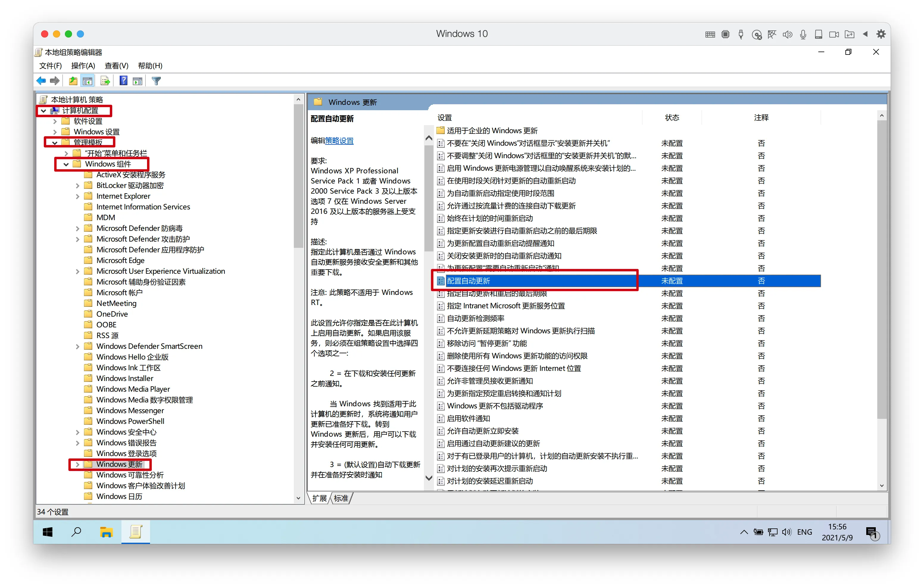
Task: Click the keyboard icon in the VM title bar
Action: pyautogui.click(x=710, y=35)
